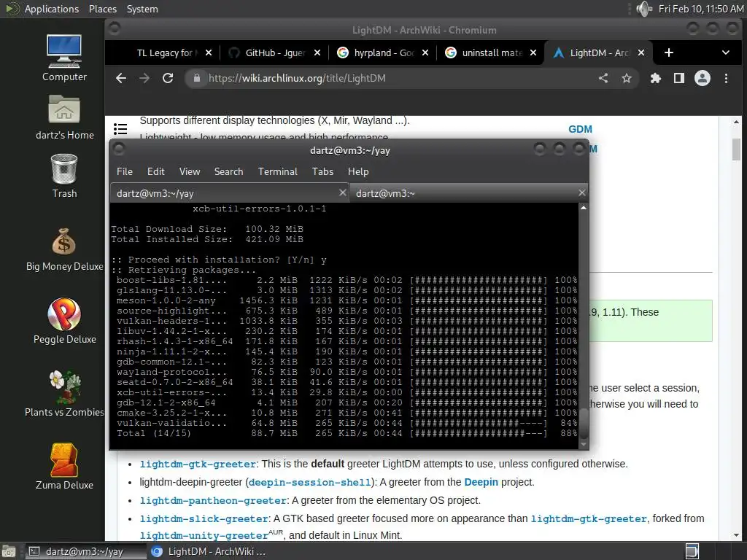Launch Big Money Deluxe from desktop
747x560 pixels.
point(64,249)
